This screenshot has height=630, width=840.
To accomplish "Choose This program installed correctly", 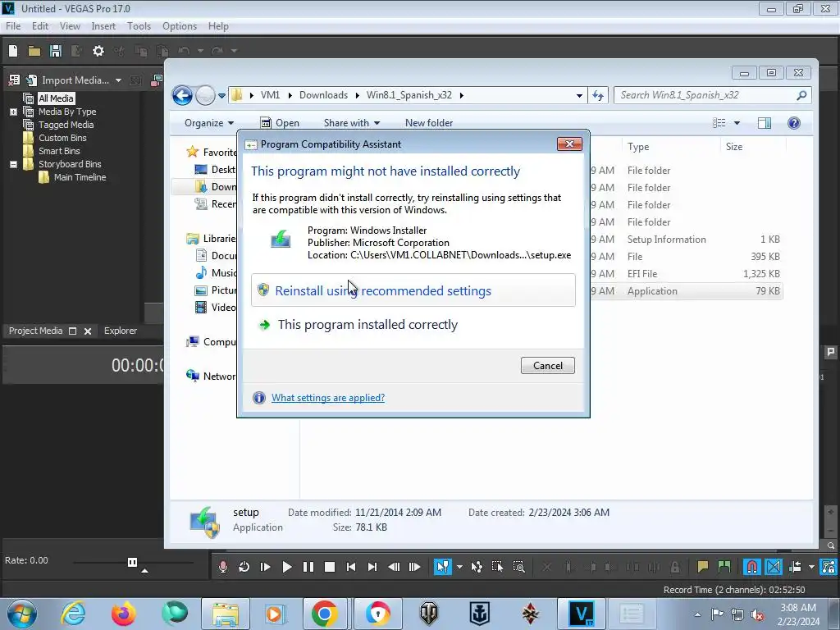I will click(x=367, y=325).
